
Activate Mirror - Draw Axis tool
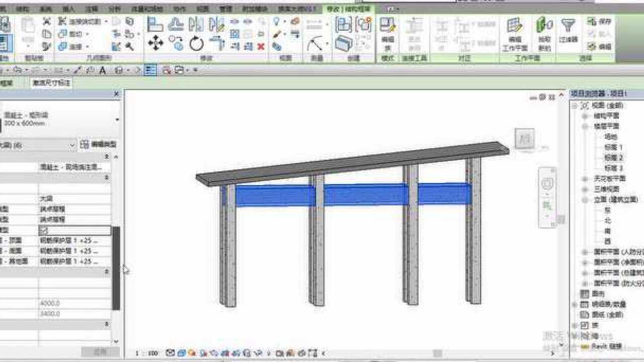coord(216,24)
